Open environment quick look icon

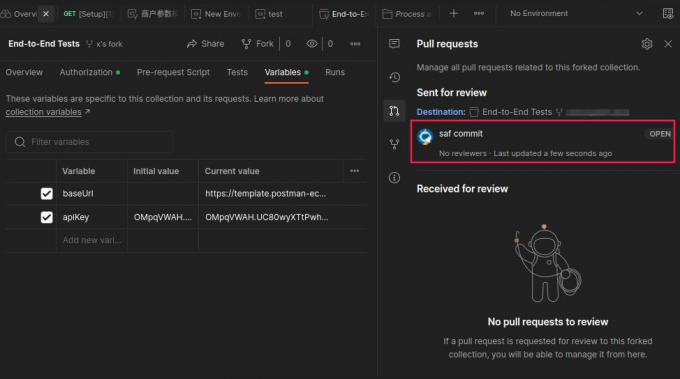click(x=668, y=13)
